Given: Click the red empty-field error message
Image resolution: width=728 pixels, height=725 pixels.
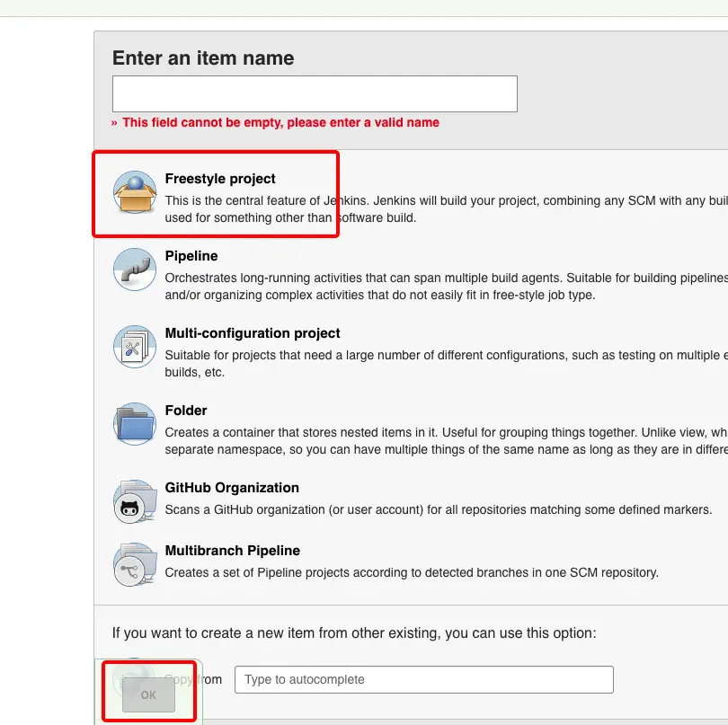Looking at the screenshot, I should point(275,122).
